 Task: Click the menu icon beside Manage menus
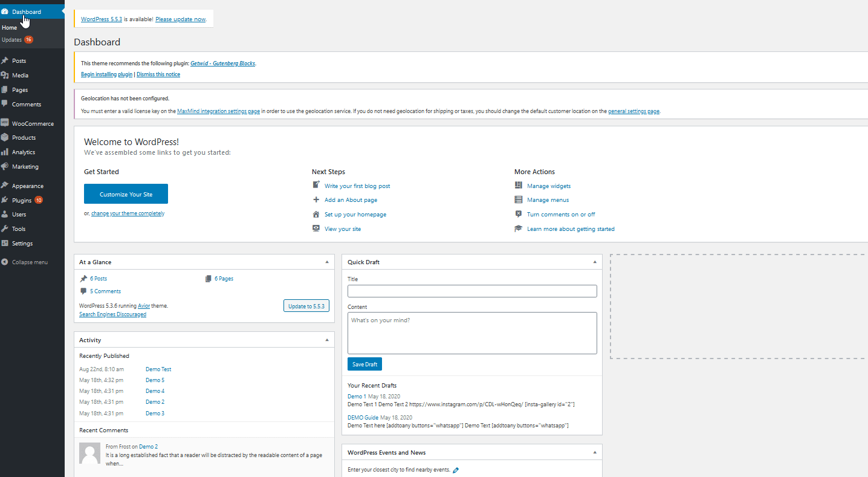pyautogui.click(x=519, y=200)
